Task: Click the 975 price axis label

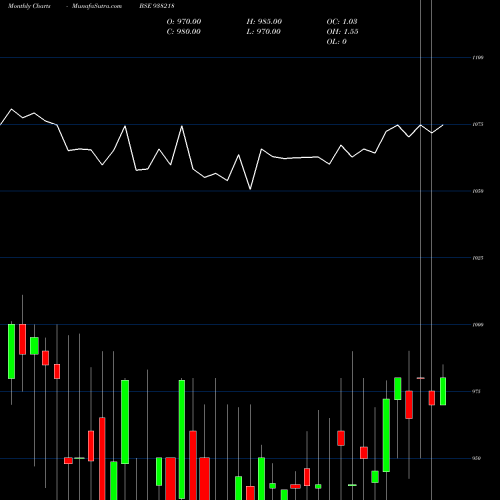Action: point(476,391)
